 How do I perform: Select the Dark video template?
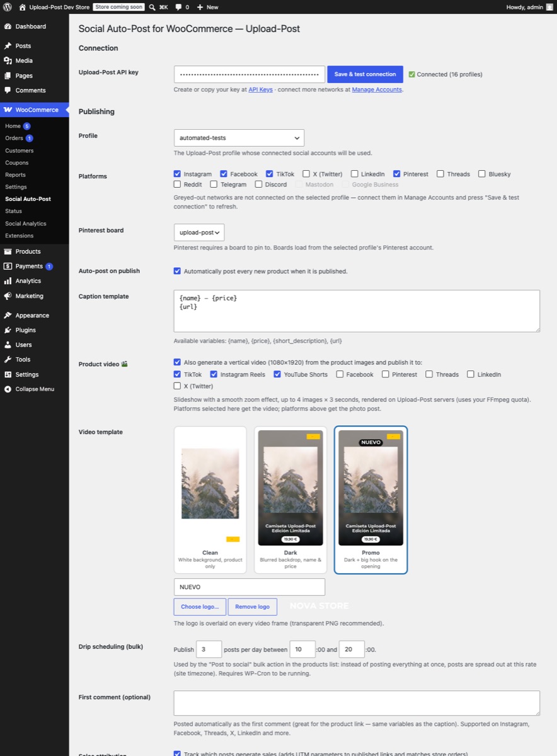pos(290,500)
